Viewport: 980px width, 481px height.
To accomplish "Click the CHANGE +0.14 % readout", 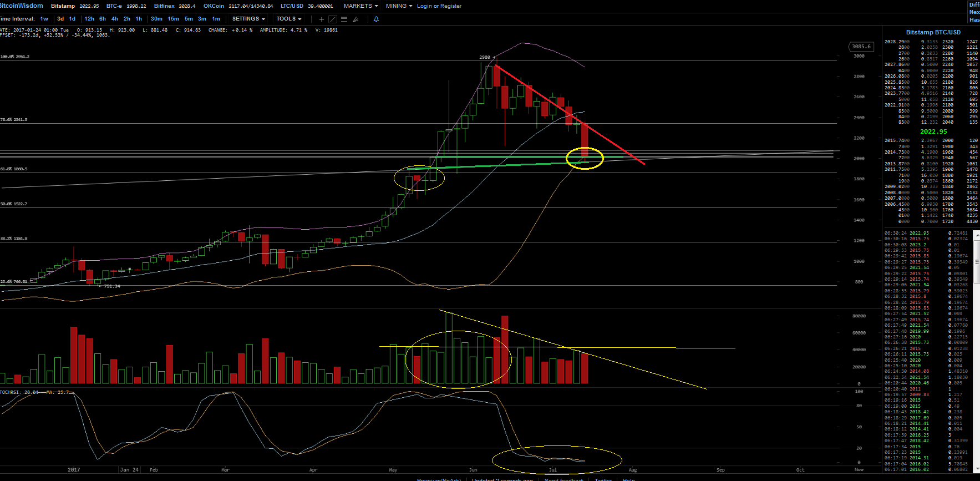I will 230,30.
